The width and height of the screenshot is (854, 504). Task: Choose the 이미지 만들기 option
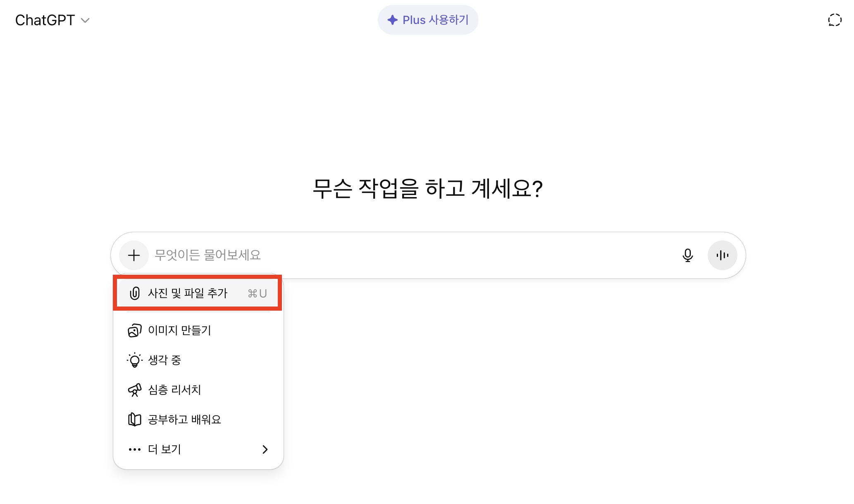coord(179,330)
